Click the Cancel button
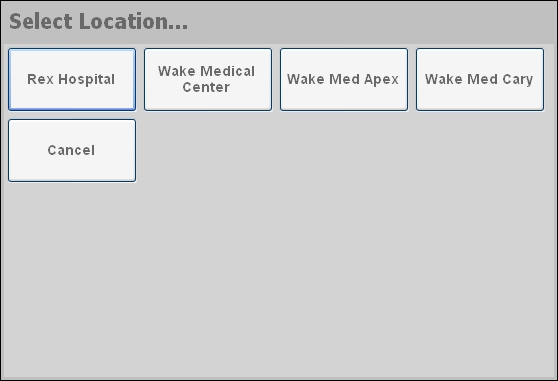 coord(72,150)
